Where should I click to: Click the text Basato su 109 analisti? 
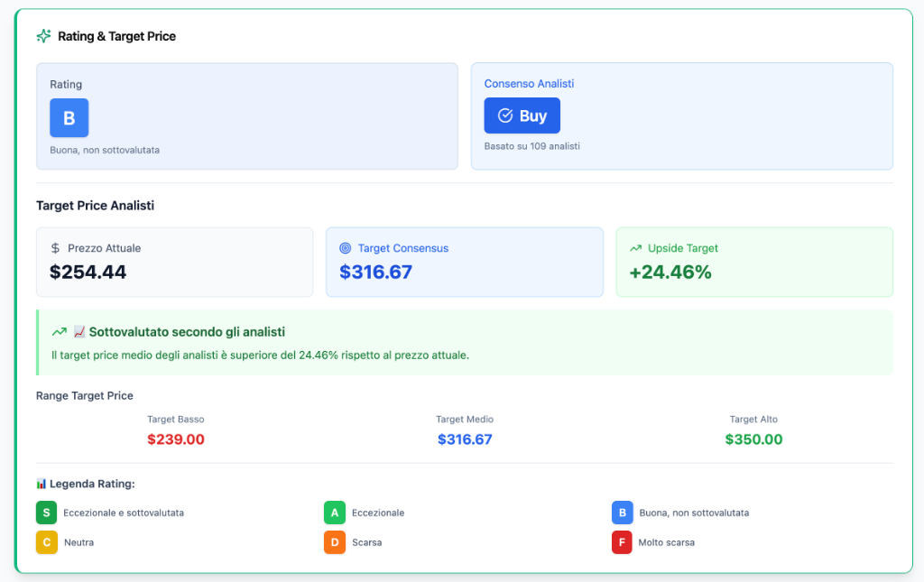pyautogui.click(x=532, y=146)
